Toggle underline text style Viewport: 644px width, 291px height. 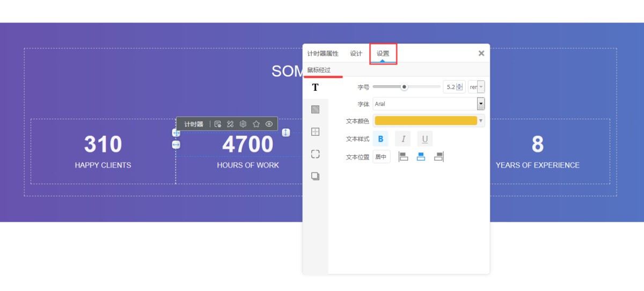[x=425, y=139]
